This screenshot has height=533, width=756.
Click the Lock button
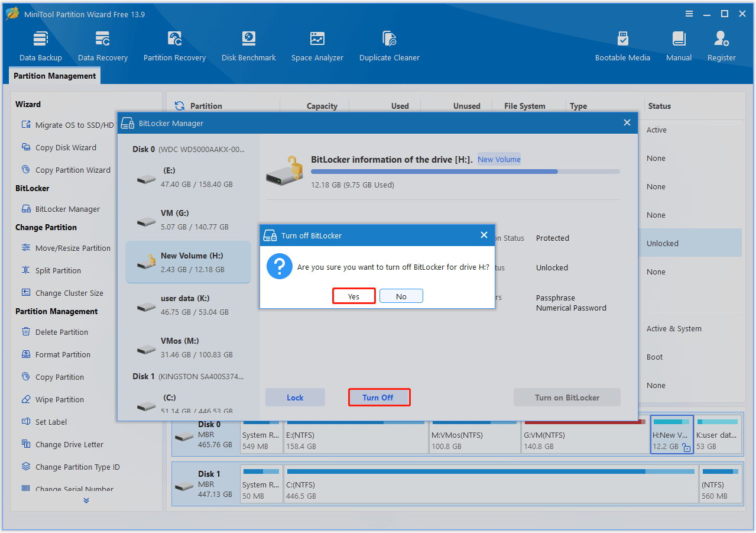[295, 398]
